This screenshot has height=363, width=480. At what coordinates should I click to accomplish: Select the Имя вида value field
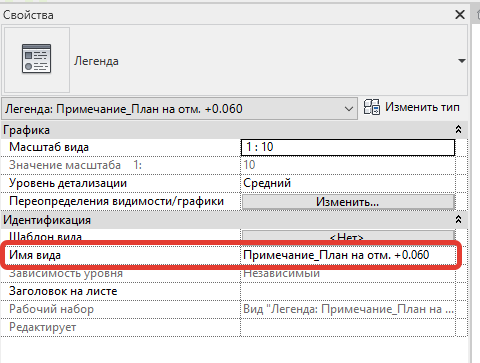(x=348, y=255)
